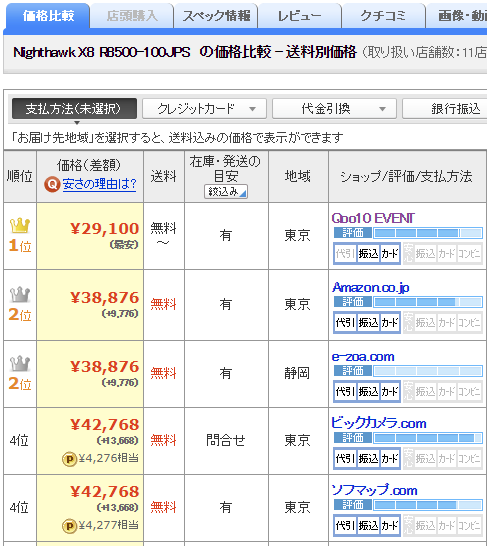Click the 振込 payment icon for ビックカメラ.com
Screen dimensions: 487x546
click(x=368, y=458)
